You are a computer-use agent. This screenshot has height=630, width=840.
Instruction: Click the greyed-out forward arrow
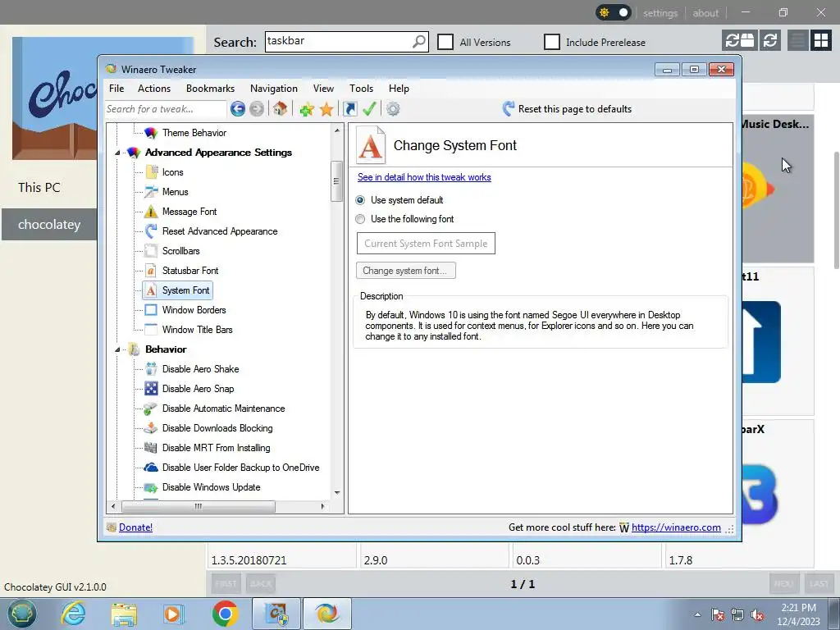click(257, 109)
